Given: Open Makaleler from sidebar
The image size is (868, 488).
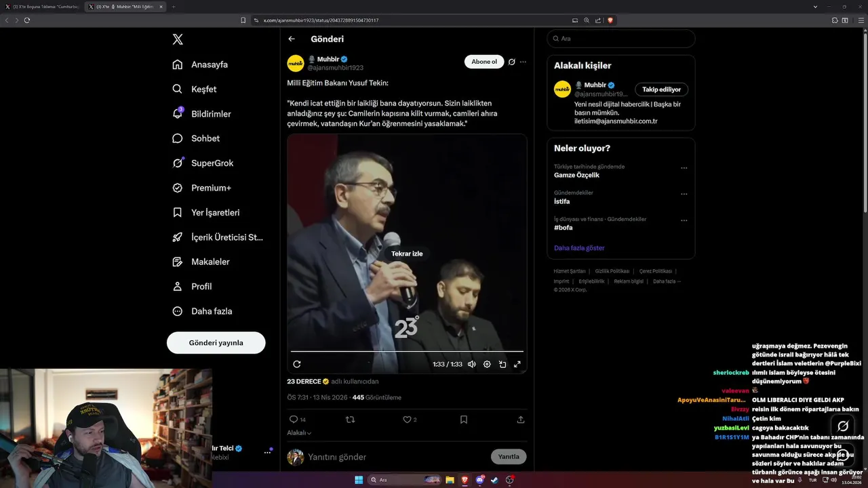Looking at the screenshot, I should [201, 262].
